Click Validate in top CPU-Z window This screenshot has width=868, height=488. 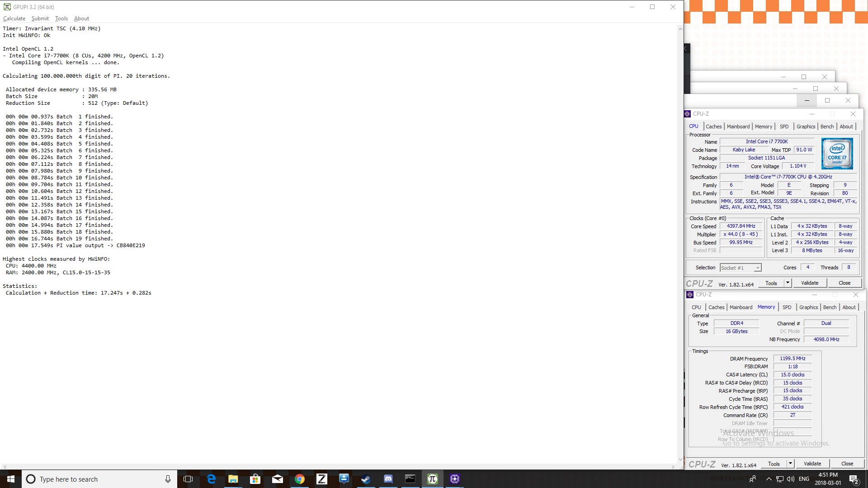pyautogui.click(x=810, y=283)
